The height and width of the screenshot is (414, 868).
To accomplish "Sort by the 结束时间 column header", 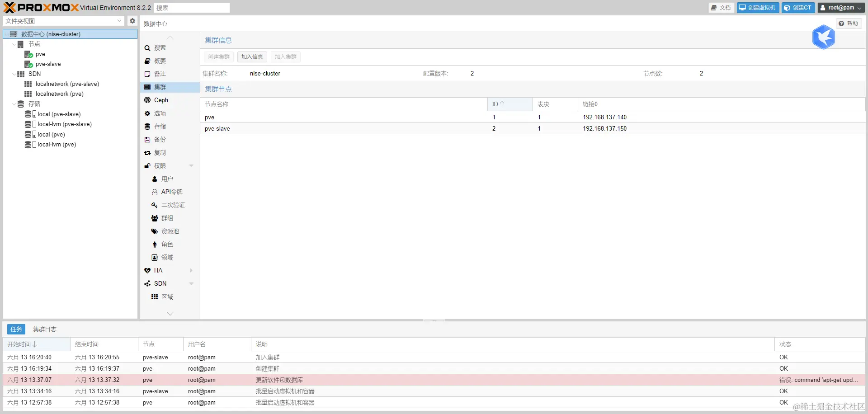I will click(x=104, y=344).
